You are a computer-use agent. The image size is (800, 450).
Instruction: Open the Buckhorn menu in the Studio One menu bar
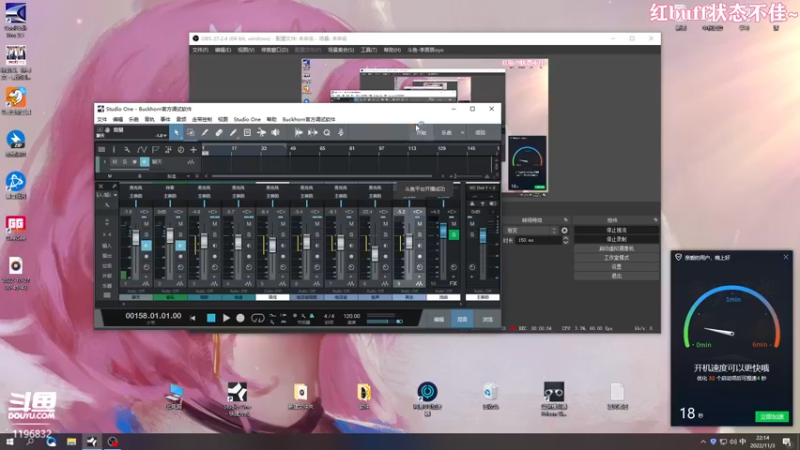click(309, 119)
